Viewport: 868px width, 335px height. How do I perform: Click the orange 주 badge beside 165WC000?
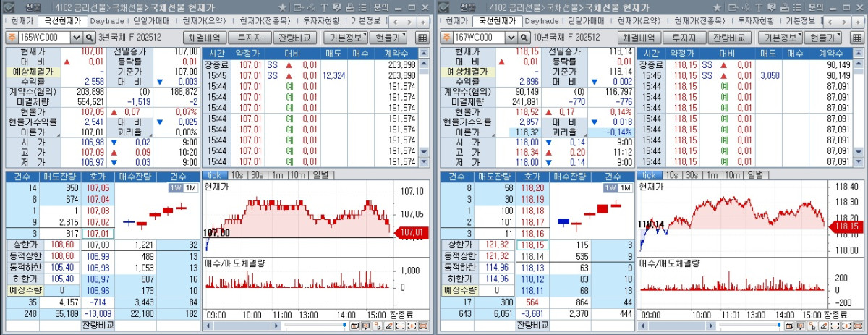pyautogui.click(x=12, y=37)
